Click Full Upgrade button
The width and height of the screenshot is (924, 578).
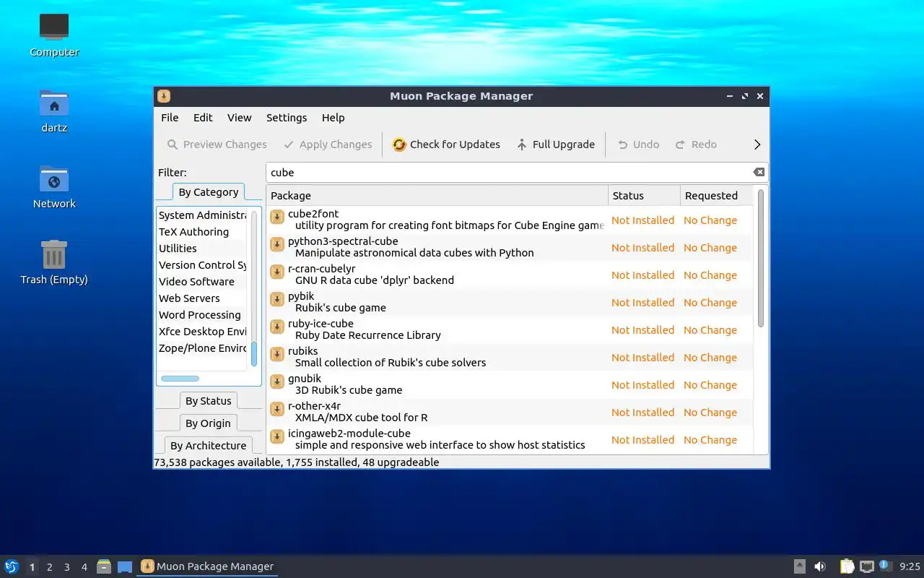[x=555, y=144]
